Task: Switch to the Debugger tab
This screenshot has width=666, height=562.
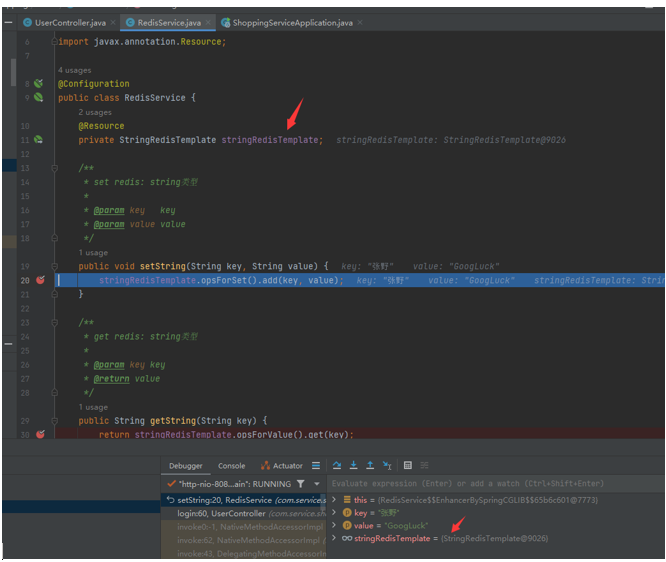Action: (x=186, y=466)
